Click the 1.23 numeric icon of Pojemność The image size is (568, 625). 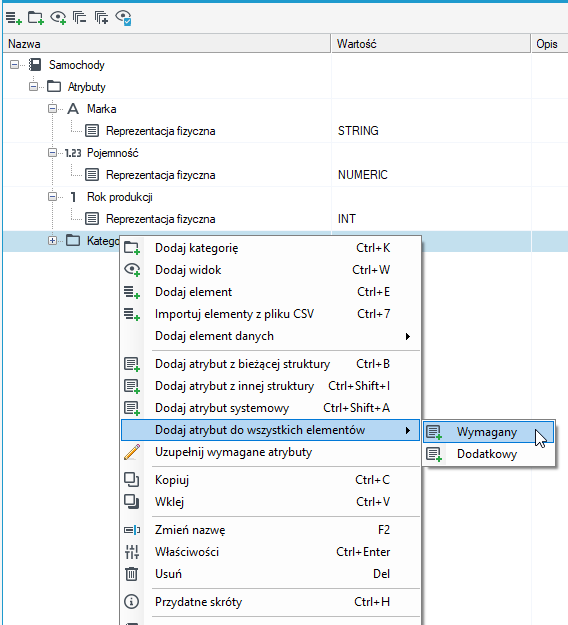pos(73,153)
